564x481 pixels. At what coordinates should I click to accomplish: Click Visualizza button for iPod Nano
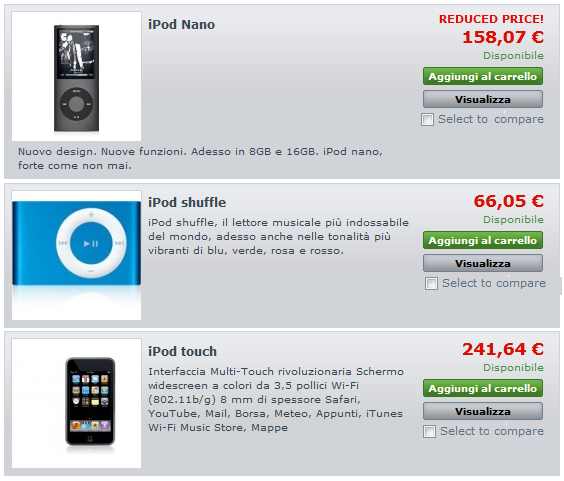[x=483, y=99]
